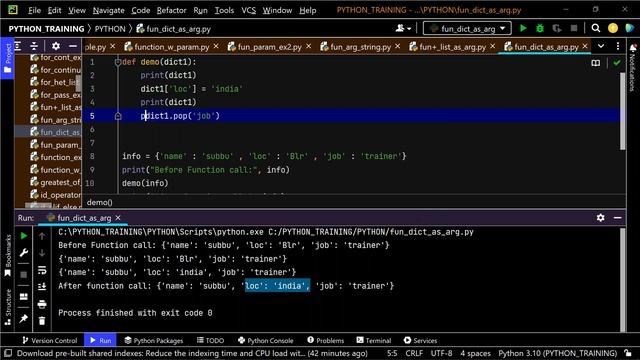Open the run configuration dropdown fun_dict_as_arg
The height and width of the screenshot is (360, 640).
click(467, 28)
